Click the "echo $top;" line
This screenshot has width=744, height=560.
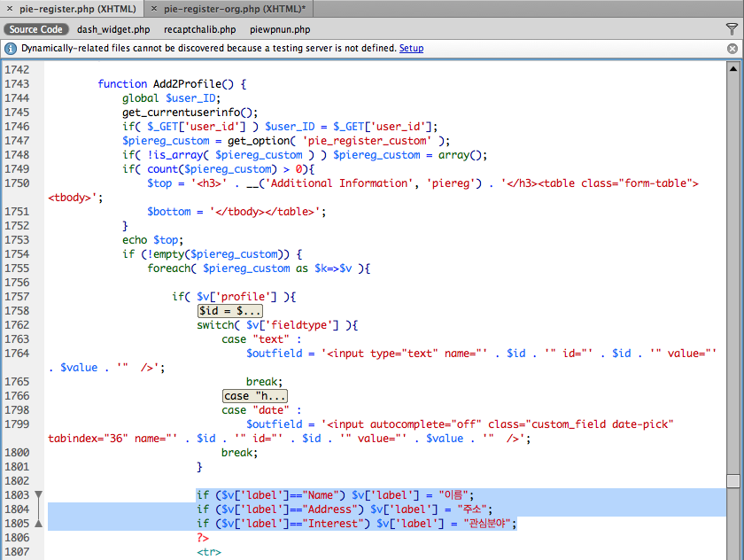[x=152, y=240]
